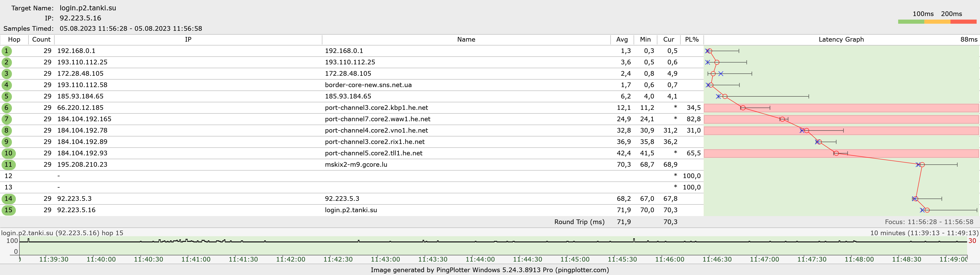Click the Latency Graph column header

pyautogui.click(x=841, y=40)
